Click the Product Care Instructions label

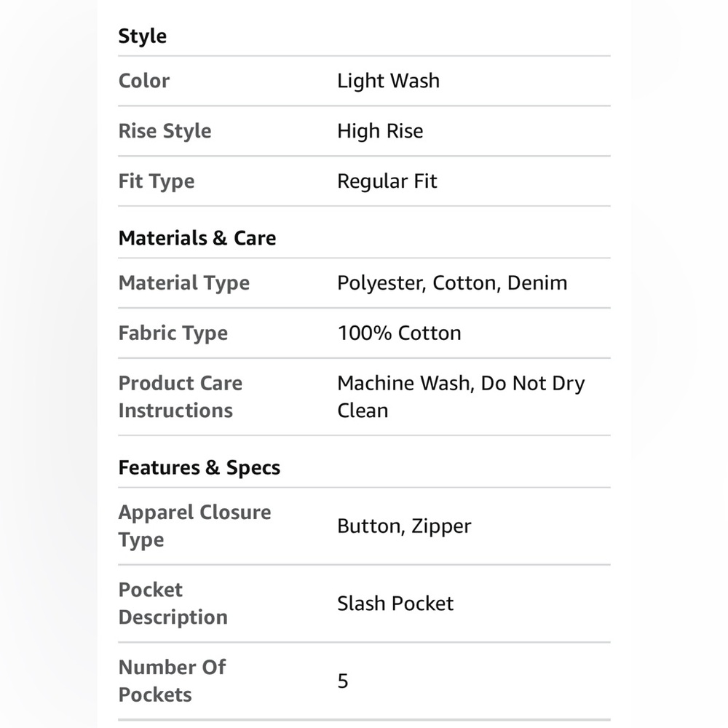point(180,397)
